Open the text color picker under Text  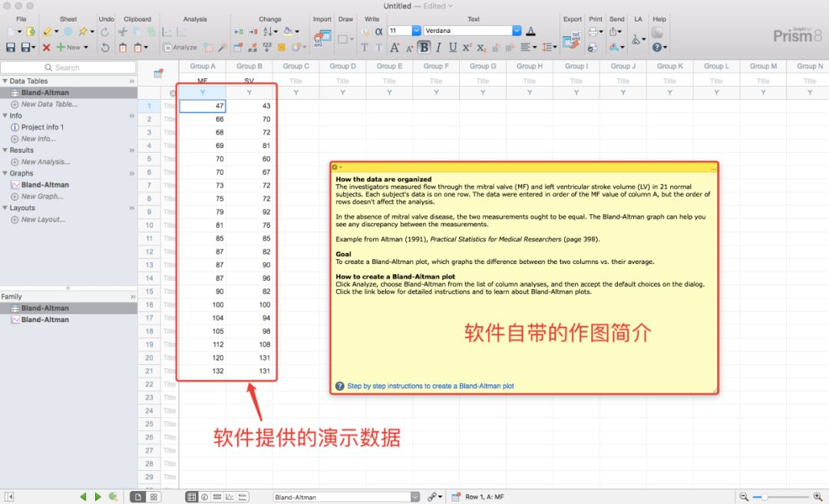530,31
